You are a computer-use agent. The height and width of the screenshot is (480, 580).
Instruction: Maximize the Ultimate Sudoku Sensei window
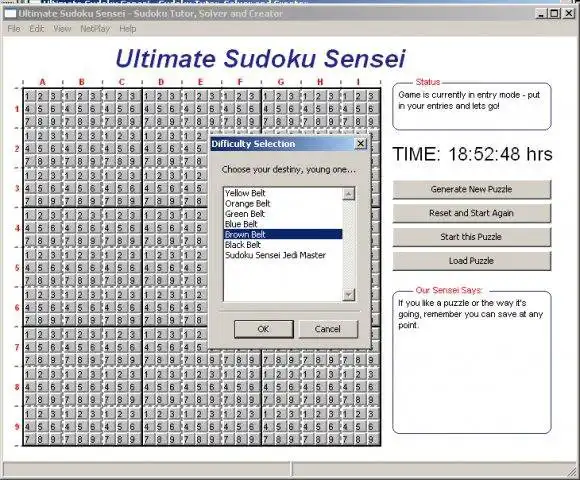point(554,14)
